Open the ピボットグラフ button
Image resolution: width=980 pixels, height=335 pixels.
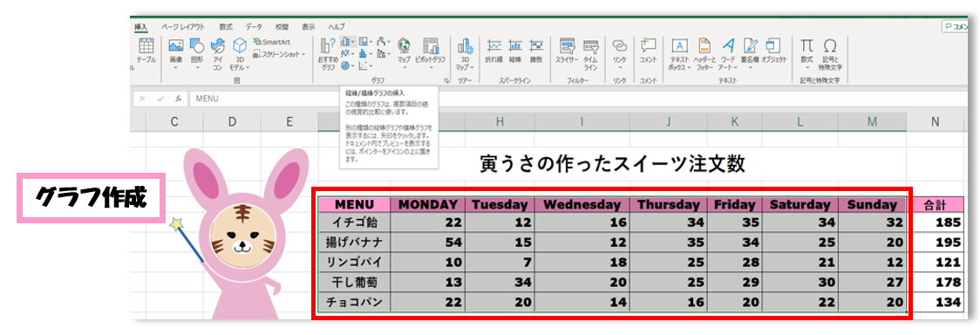click(431, 53)
